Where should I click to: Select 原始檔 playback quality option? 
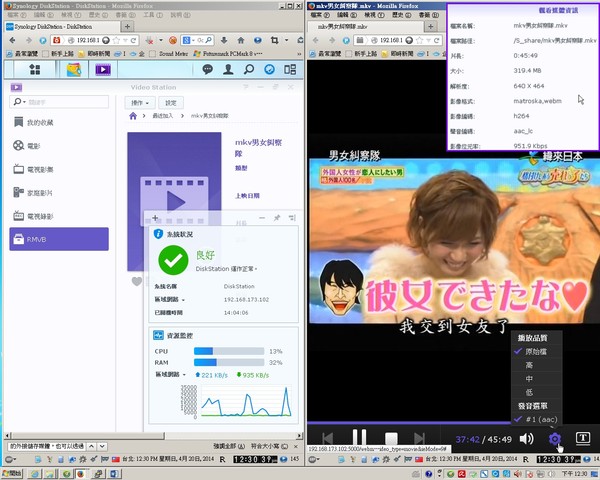(x=537, y=352)
